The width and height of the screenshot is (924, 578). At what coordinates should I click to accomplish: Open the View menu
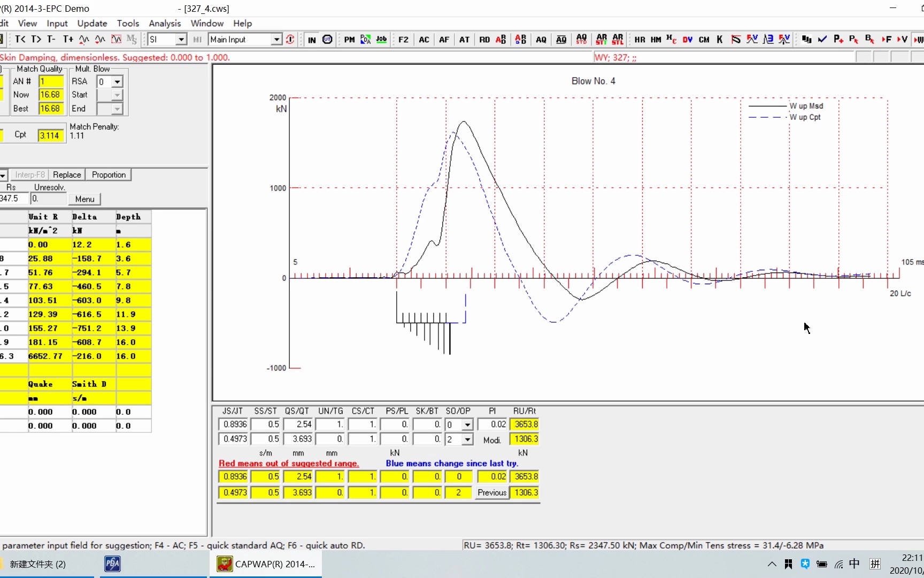(27, 24)
